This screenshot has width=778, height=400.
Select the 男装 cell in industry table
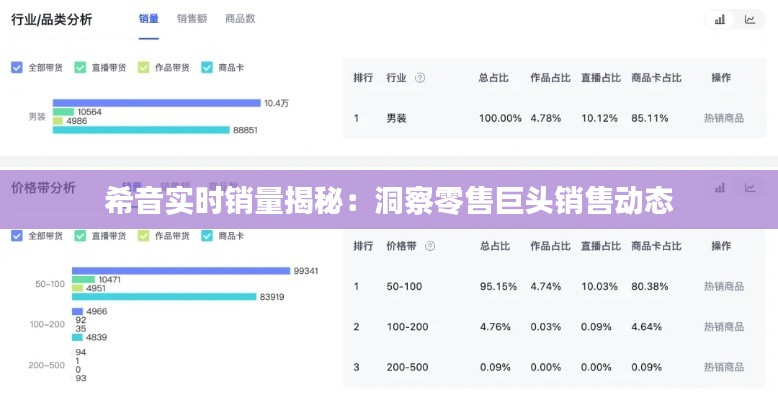click(x=396, y=118)
